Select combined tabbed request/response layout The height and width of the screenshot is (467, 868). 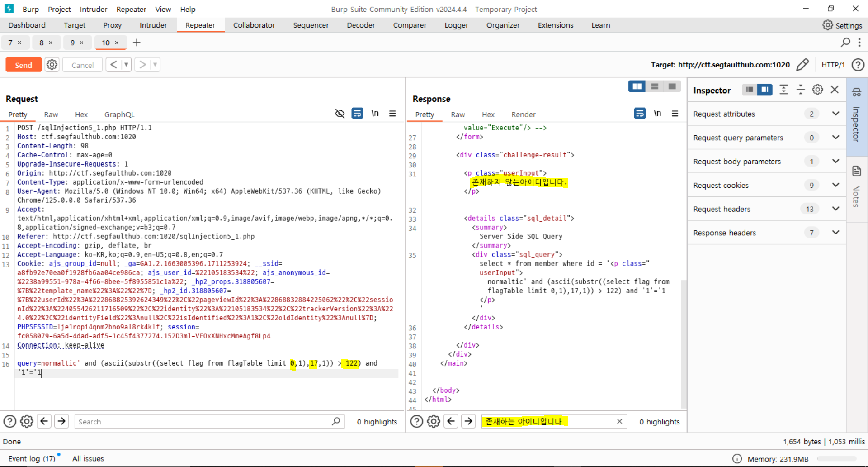pyautogui.click(x=672, y=86)
